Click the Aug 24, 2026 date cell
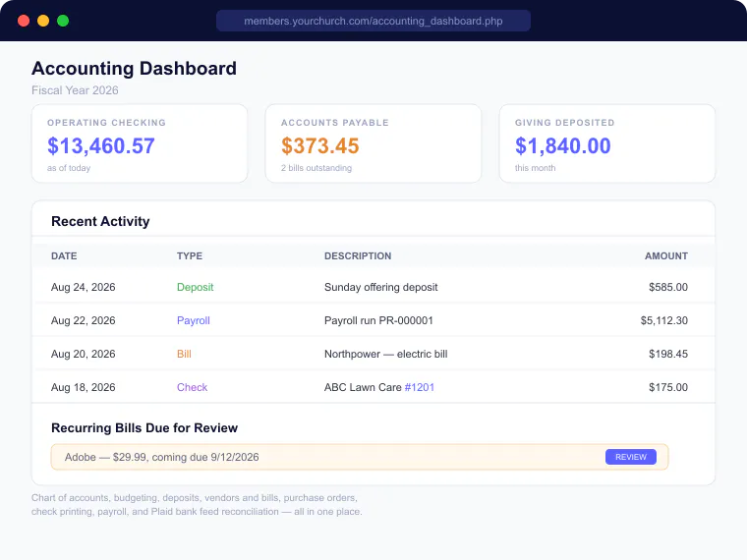The image size is (747, 560). (83, 287)
